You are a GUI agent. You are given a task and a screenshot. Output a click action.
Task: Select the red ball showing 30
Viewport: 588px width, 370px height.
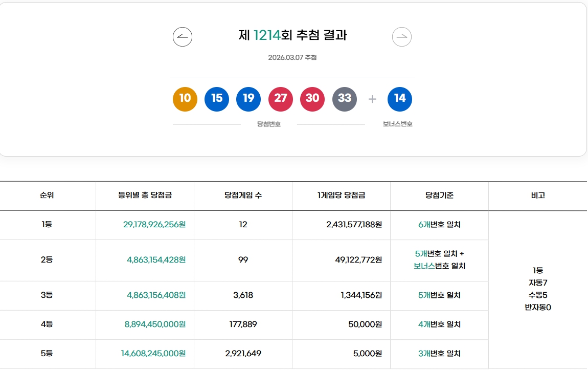pos(312,99)
